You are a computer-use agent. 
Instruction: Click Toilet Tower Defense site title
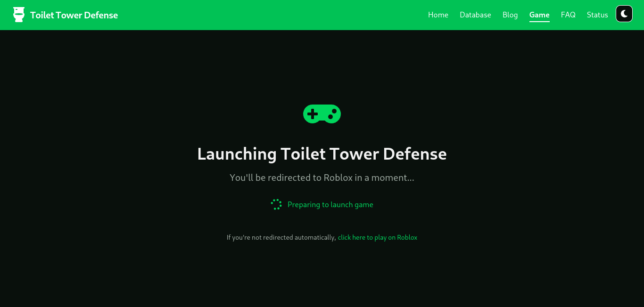[74, 15]
